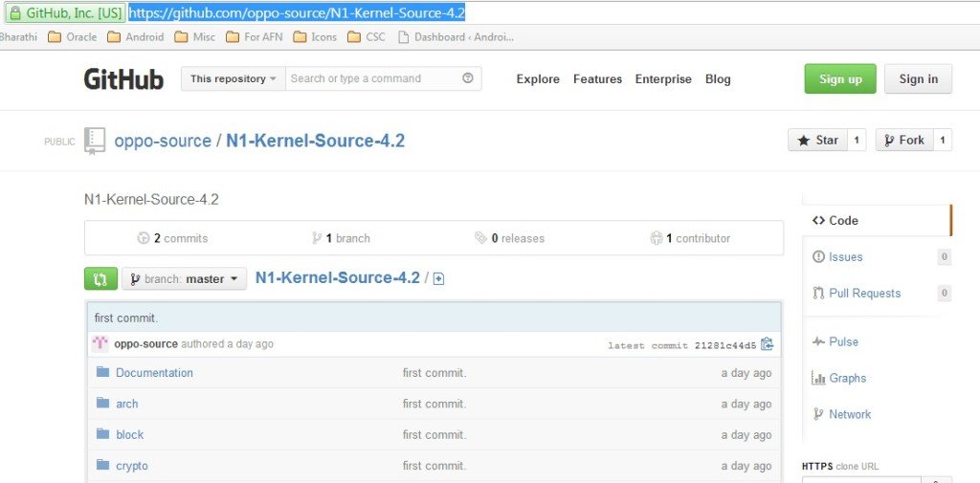Open the Documentation folder icon
Image resolution: width=980 pixels, height=483 pixels.
[x=103, y=372]
